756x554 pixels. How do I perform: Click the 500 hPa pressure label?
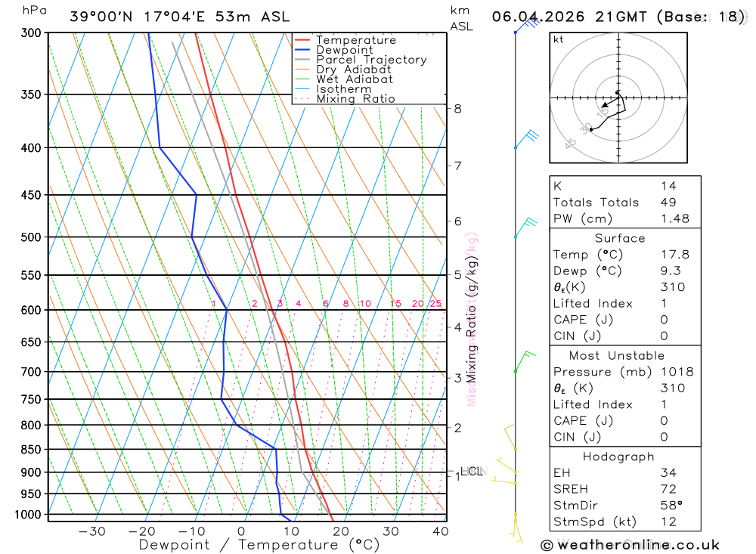coord(31,237)
